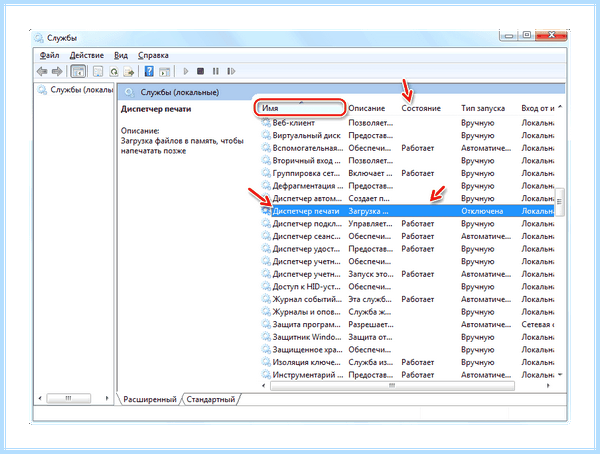
Task: Select the Диспетчер удост... service row
Action: [x=407, y=249]
